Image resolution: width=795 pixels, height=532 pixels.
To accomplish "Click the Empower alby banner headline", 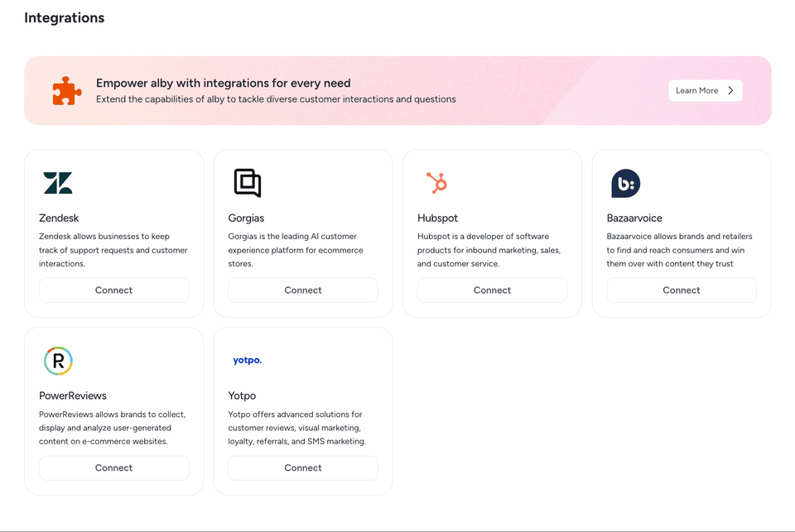I will 223,83.
